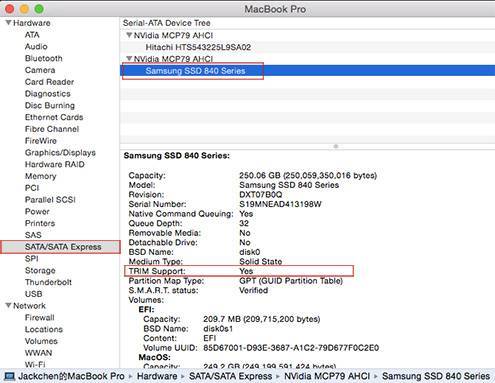The width and height of the screenshot is (495, 383).
Task: Click the pane splitter handle dot
Action: click(336, 146)
